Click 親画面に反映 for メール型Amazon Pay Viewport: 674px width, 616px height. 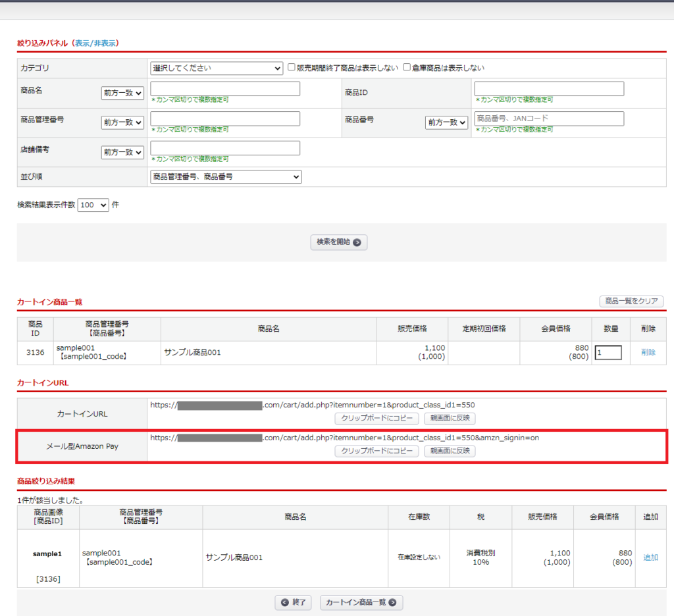pos(450,451)
